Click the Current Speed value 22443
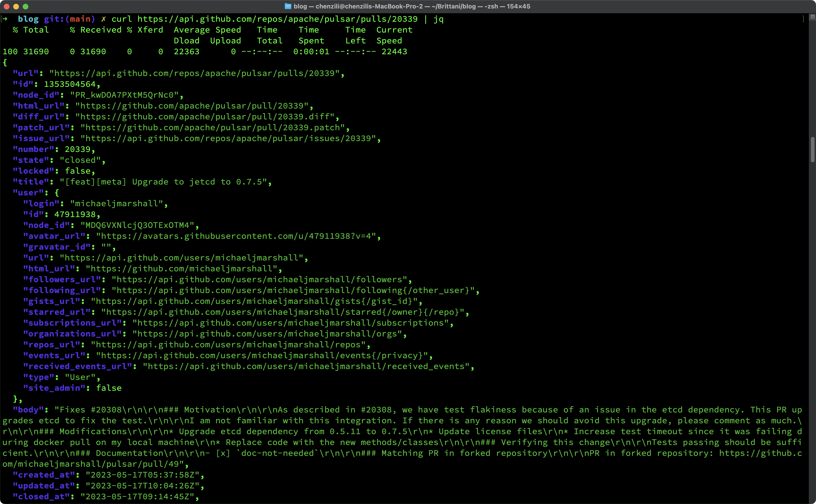 (394, 52)
